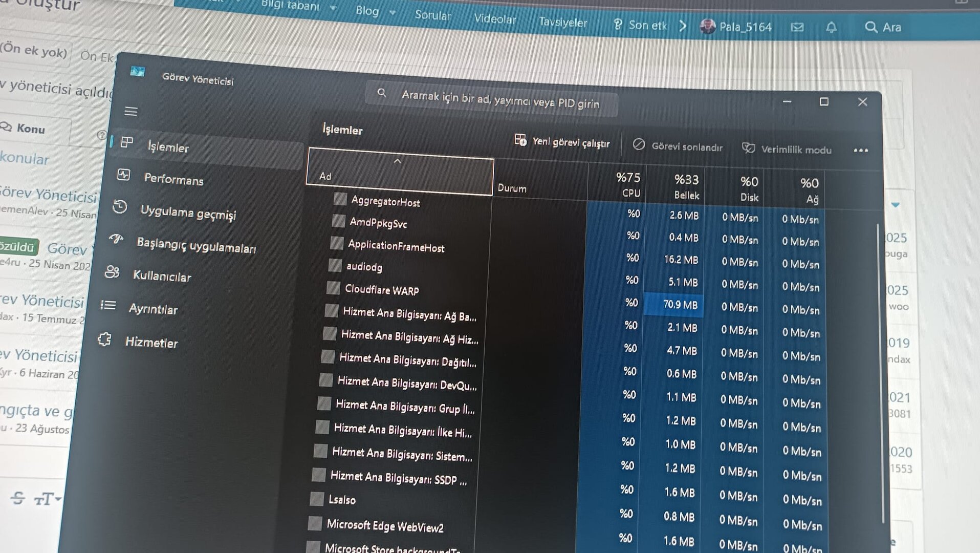
Task: Click the Yeni görevi çalıştır button
Action: (562, 141)
